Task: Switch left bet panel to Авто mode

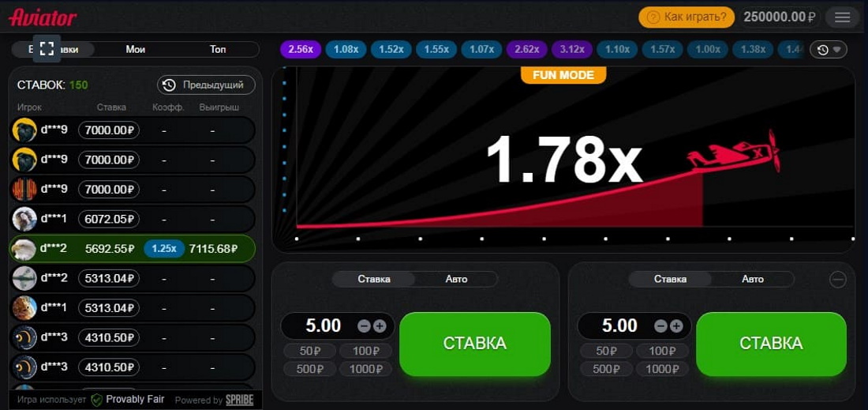Action: pyautogui.click(x=456, y=279)
